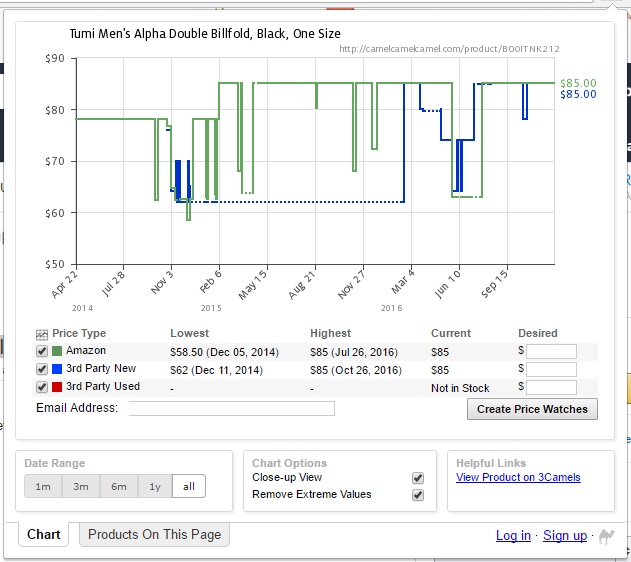Open View Product on 3Camels link
The height and width of the screenshot is (562, 631).
[x=518, y=478]
